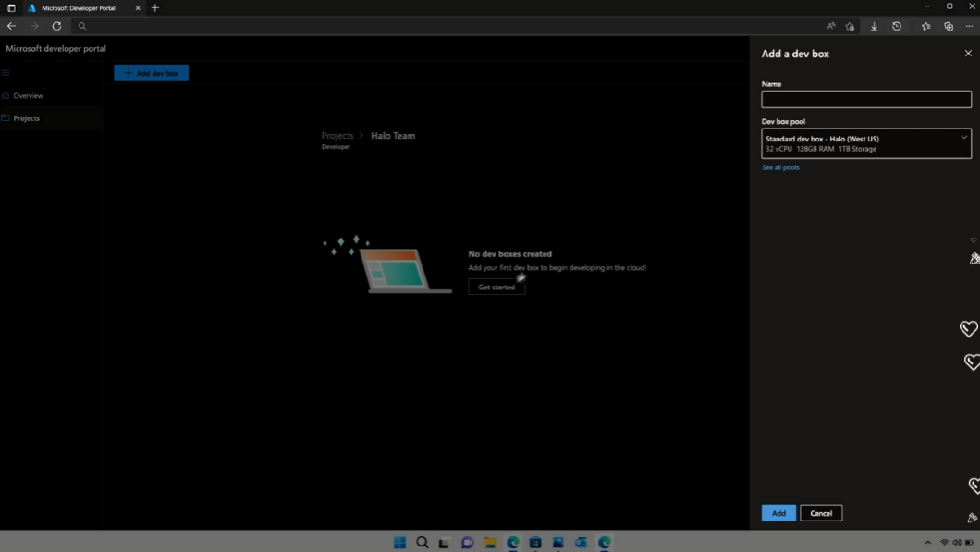Show hidden system tray icons chevron
The image size is (980, 552).
coord(928,543)
